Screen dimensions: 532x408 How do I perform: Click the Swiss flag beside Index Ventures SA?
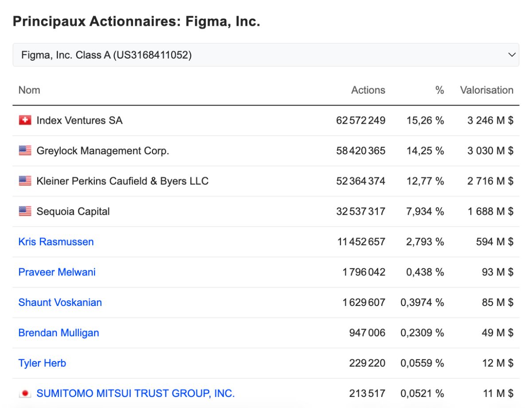click(25, 120)
